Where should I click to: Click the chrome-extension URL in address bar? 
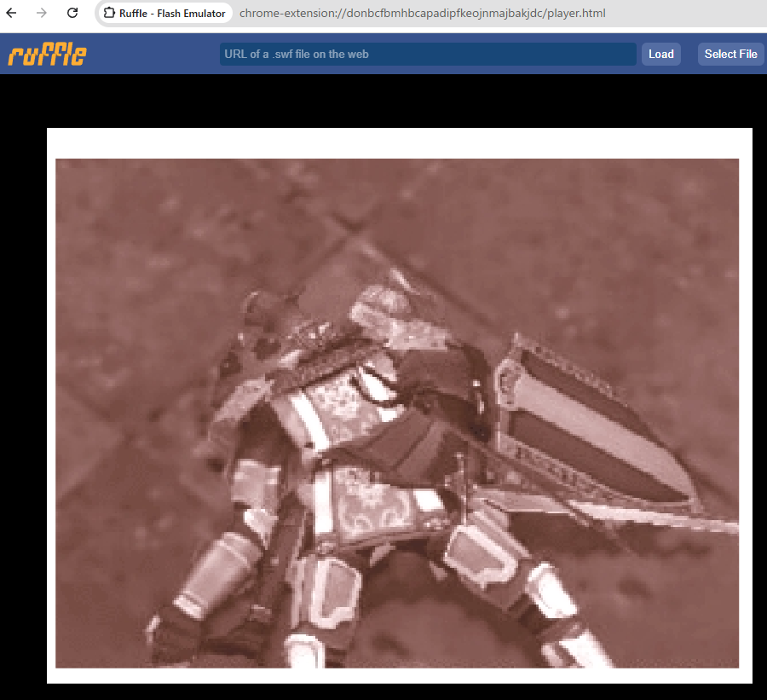pyautogui.click(x=422, y=14)
